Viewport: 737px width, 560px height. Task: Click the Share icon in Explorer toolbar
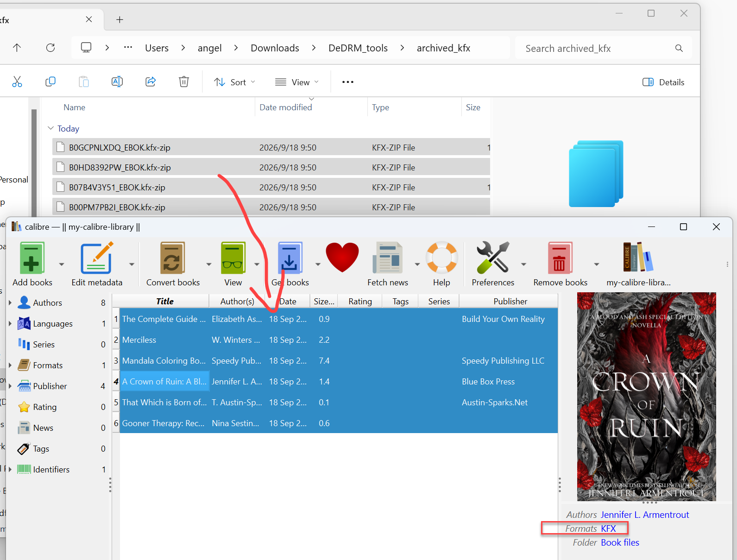(x=151, y=82)
